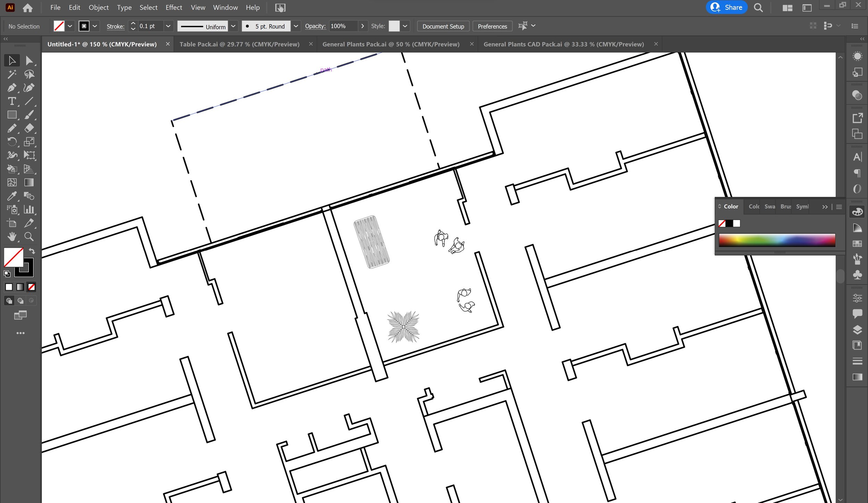Pick a color from the spectrum bar

[777, 240]
